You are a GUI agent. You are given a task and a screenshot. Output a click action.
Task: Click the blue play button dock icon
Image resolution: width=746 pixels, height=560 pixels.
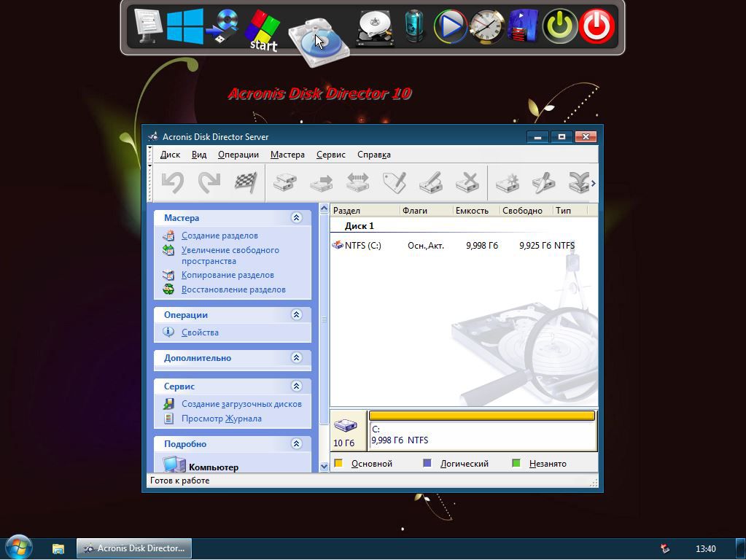coord(450,26)
